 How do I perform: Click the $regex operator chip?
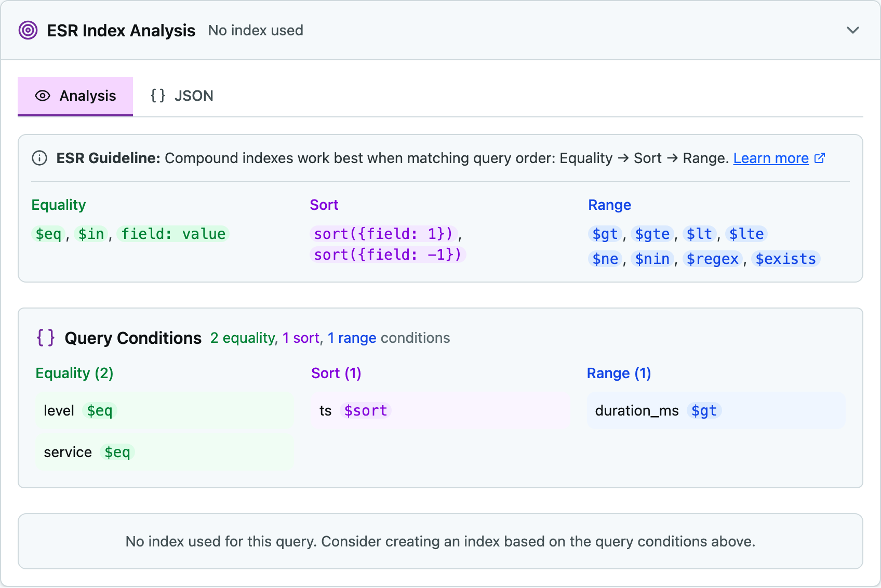click(712, 259)
